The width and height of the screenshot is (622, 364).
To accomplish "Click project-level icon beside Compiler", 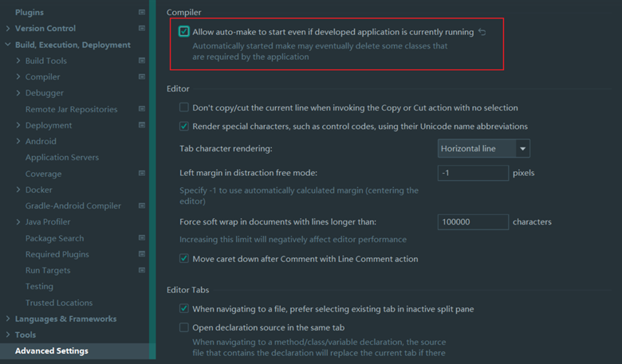I will click(142, 77).
